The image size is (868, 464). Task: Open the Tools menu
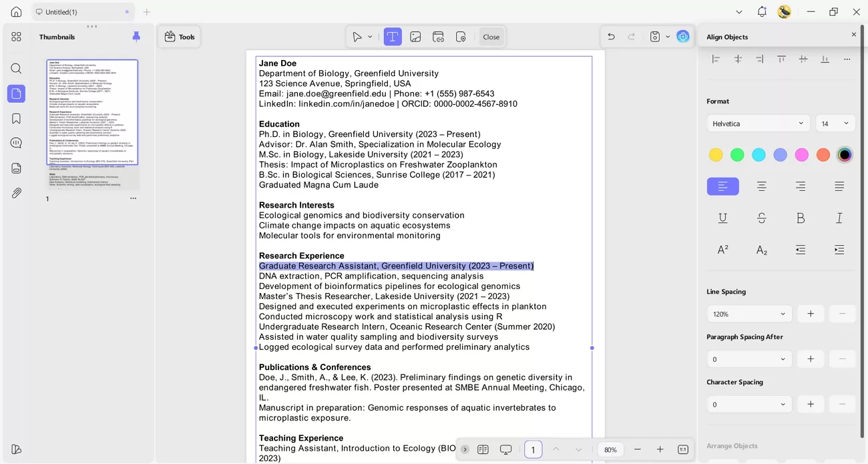click(x=179, y=37)
